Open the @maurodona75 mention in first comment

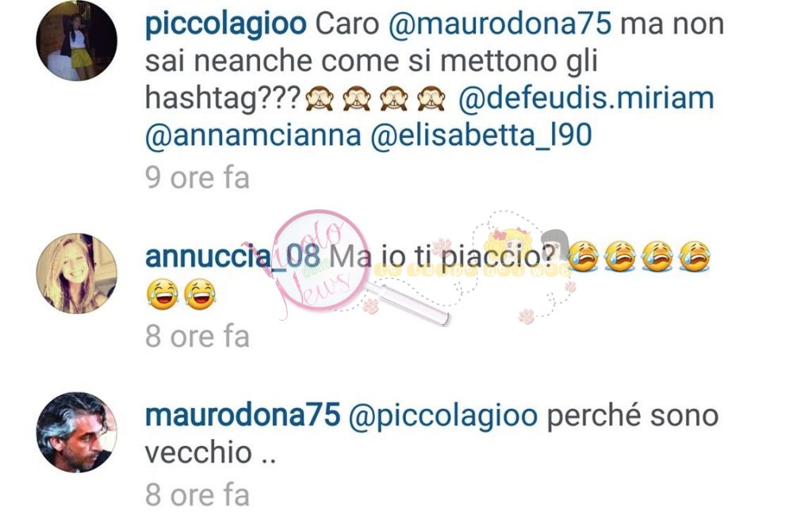tap(500, 25)
